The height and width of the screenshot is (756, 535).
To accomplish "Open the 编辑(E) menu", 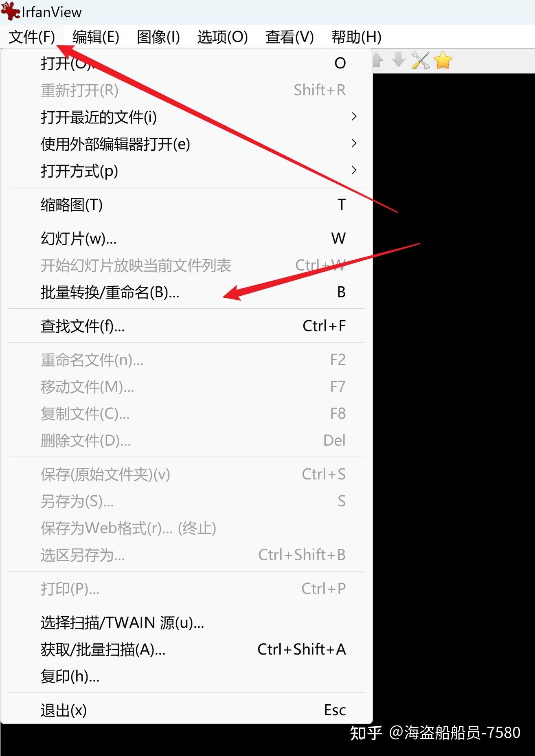I will (96, 37).
